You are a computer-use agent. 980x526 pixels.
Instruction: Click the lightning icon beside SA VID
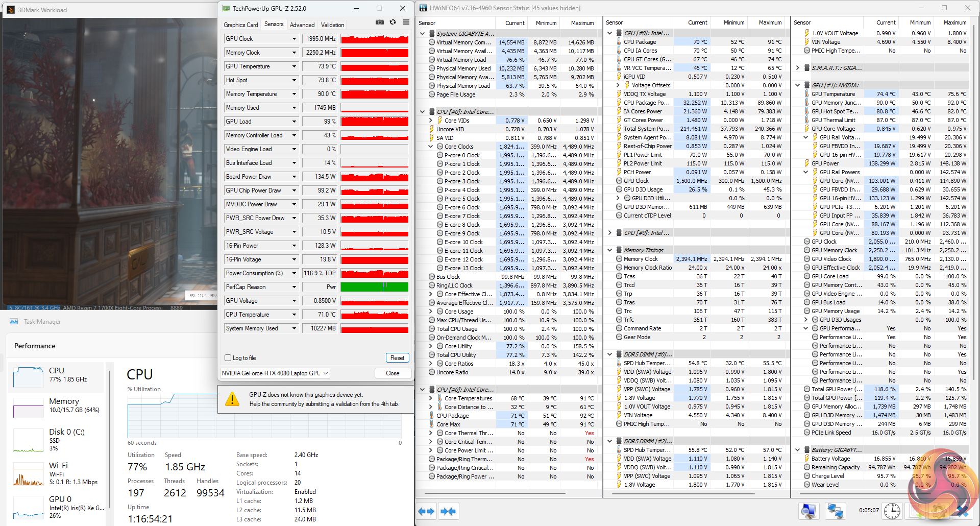pyautogui.click(x=432, y=138)
